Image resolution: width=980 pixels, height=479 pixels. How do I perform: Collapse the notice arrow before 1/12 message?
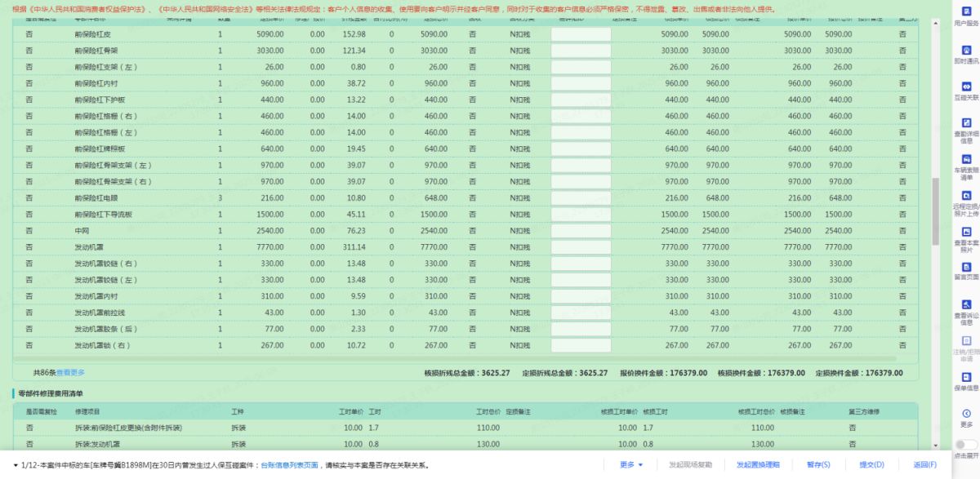(x=16, y=465)
